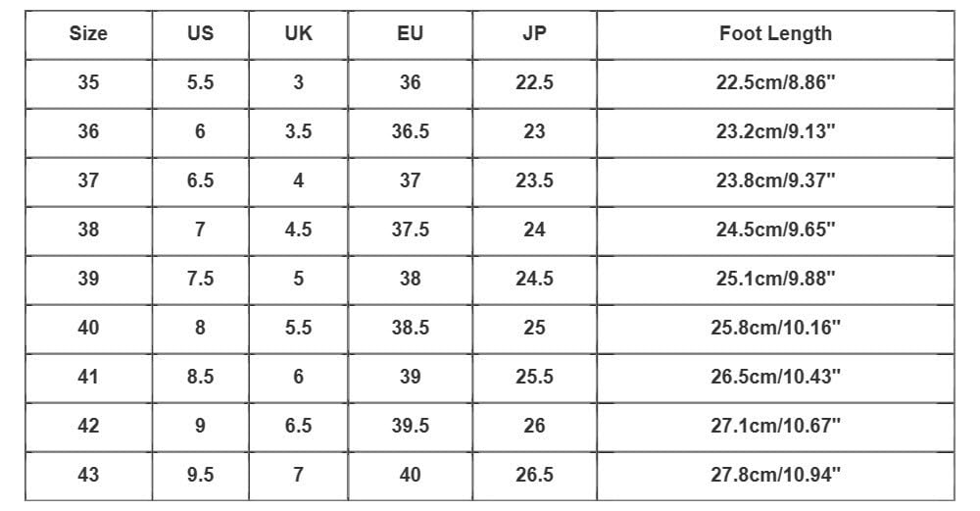Click the Size column header
Viewport: 980px width, 511px height.
[88, 33]
